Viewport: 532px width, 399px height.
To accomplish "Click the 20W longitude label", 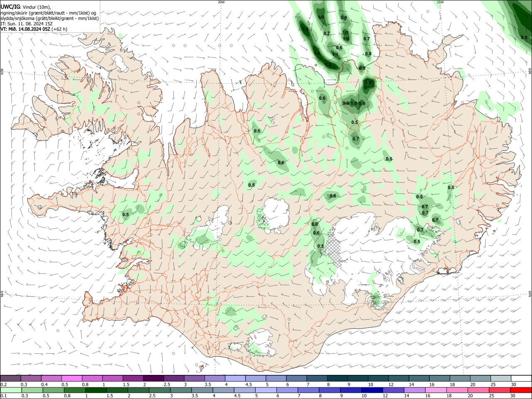I will (221, 2).
